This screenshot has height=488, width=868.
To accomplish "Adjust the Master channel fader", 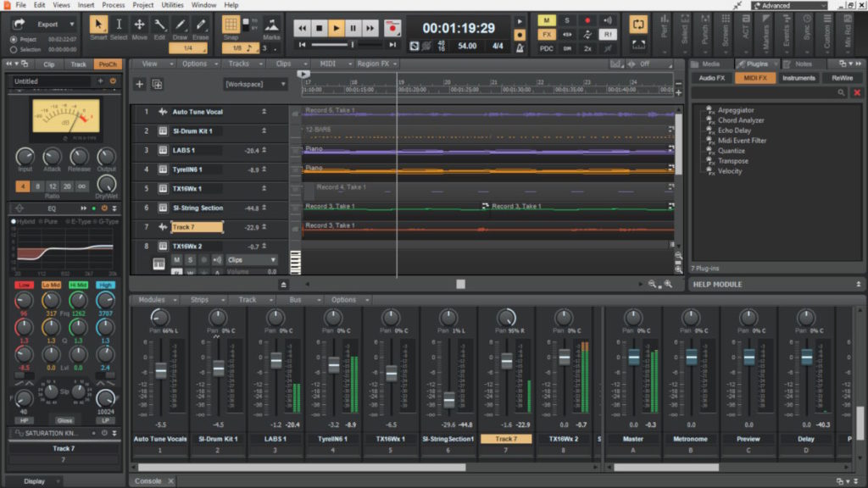I will coord(633,357).
